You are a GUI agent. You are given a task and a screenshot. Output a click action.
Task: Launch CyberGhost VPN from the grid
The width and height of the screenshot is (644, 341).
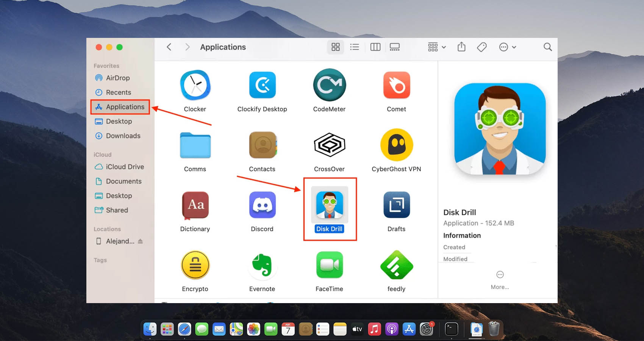pos(396,145)
